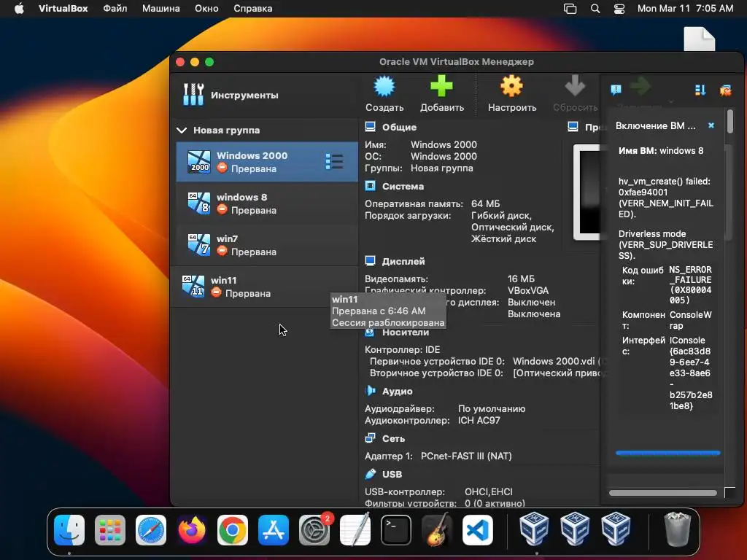Select the win7 virtual machine
747x560 pixels.
point(267,245)
